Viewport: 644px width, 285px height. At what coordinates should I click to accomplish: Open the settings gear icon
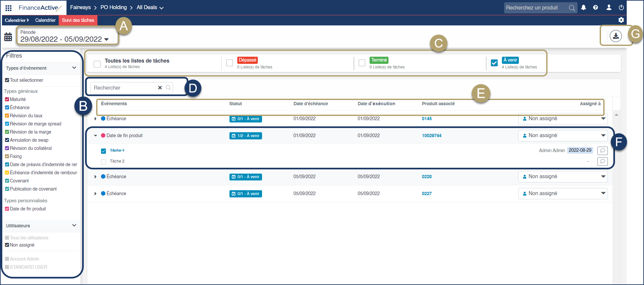[x=621, y=20]
